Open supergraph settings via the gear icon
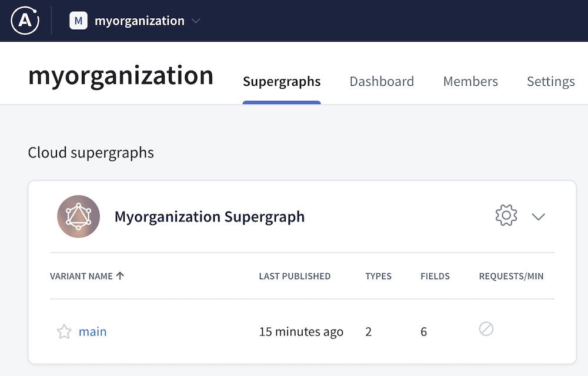 [x=506, y=216]
